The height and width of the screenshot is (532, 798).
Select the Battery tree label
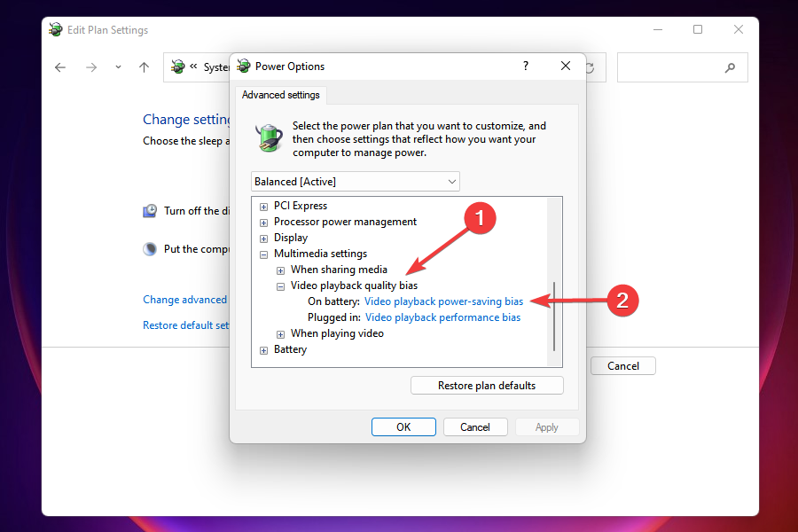[290, 349]
